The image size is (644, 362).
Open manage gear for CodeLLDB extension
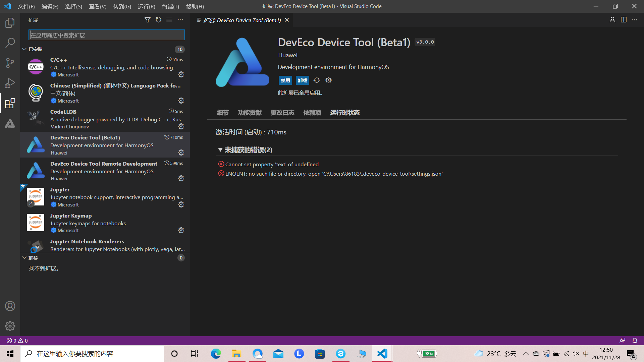coord(181,126)
